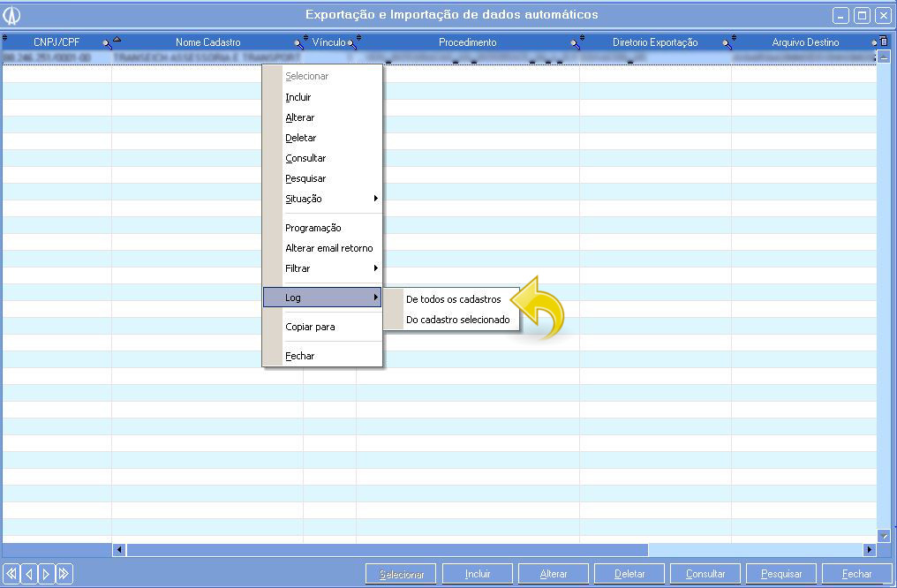897x588 pixels.
Task: Click the horizontal scrollbar thumb
Action: (x=387, y=550)
